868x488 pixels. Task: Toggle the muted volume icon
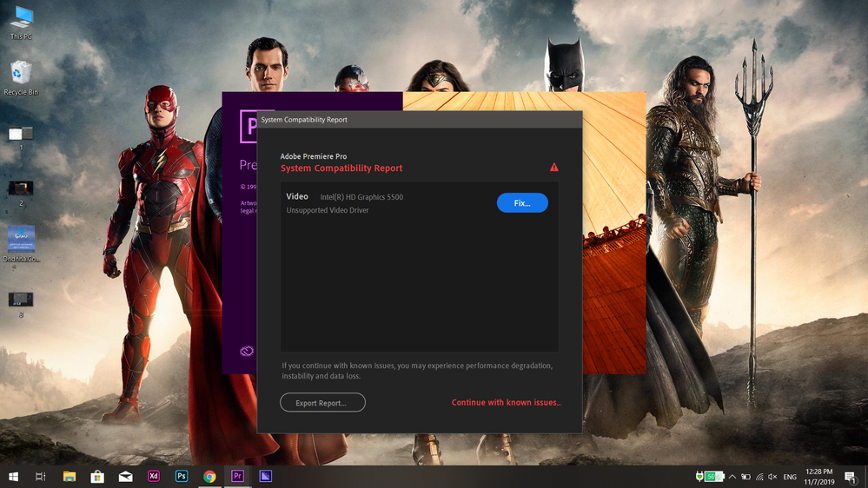(x=772, y=477)
